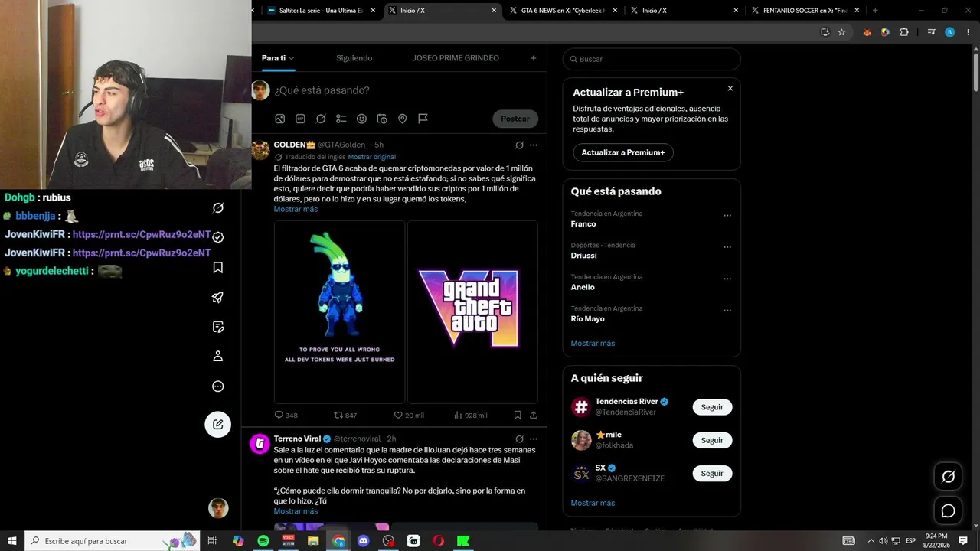
Task: Click the flag icon in composer toolbar
Action: point(423,119)
